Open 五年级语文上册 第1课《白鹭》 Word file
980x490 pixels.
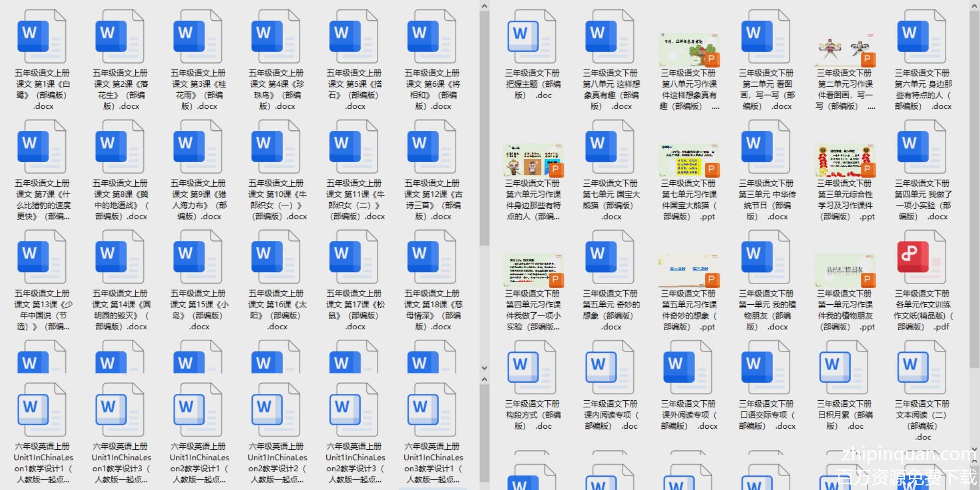[42, 33]
